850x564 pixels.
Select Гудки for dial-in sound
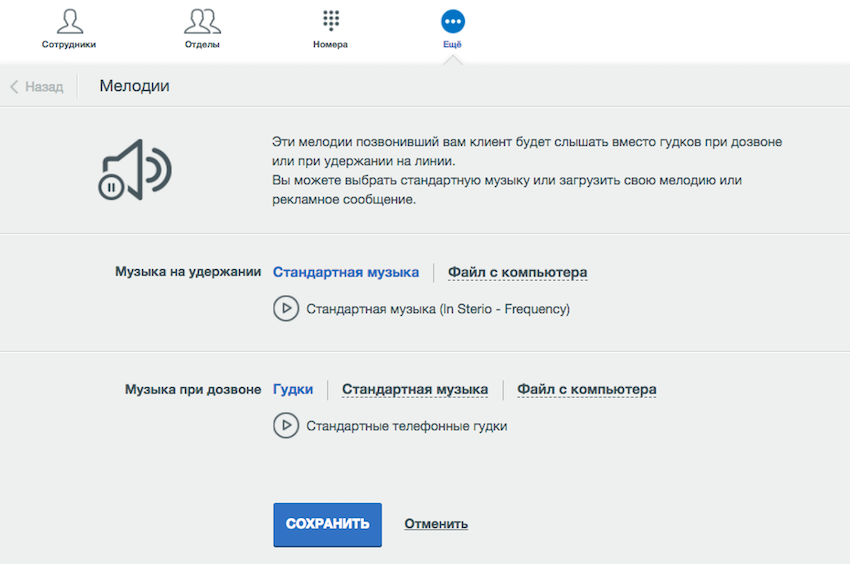coord(293,389)
